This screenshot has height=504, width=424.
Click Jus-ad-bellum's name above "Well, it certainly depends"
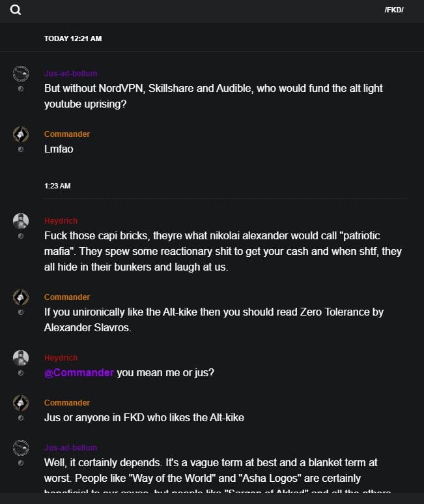[70, 448]
